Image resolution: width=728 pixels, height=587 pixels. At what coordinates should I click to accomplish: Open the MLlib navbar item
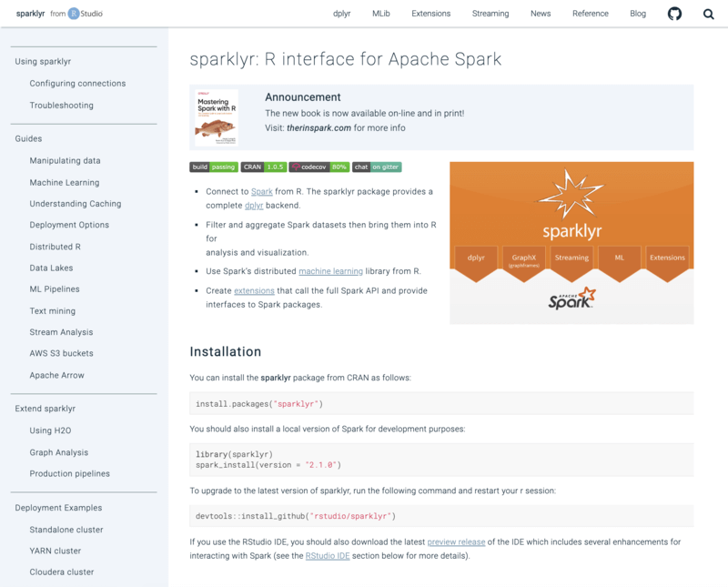tap(381, 14)
